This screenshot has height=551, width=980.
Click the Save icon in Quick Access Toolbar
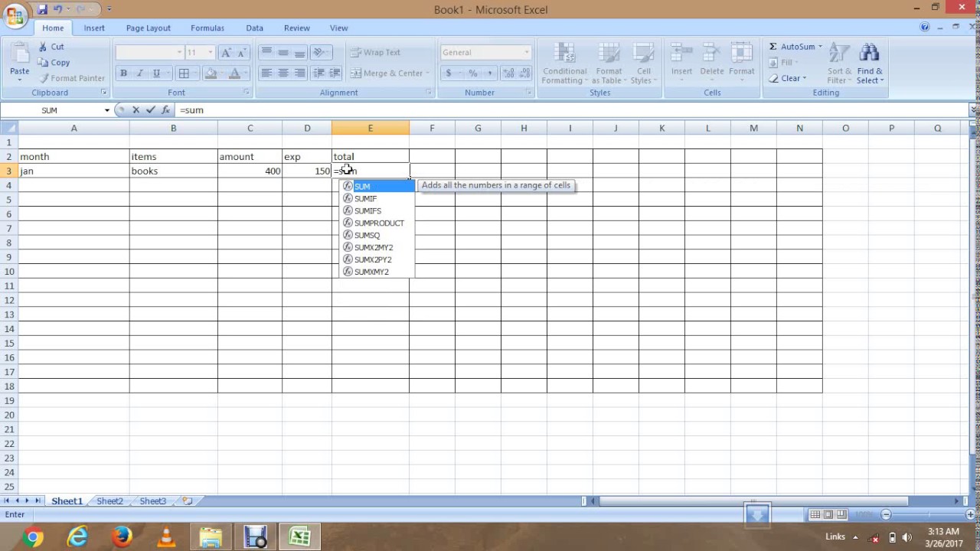(x=42, y=9)
